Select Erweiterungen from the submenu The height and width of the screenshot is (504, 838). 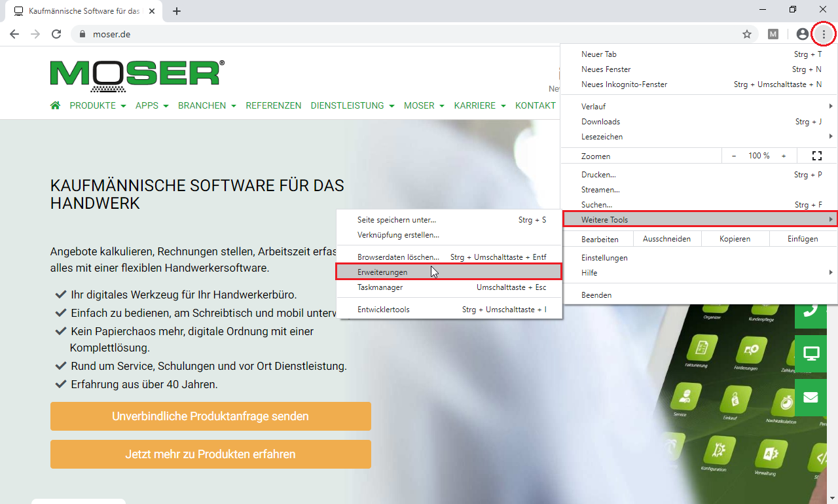click(383, 272)
